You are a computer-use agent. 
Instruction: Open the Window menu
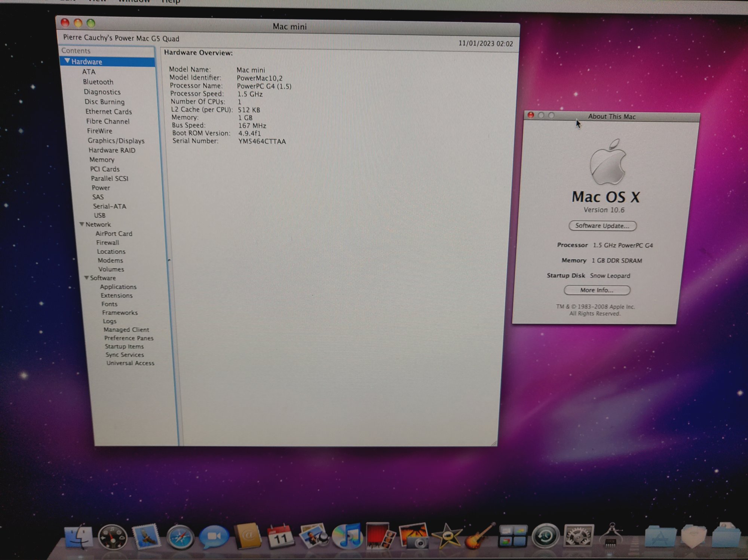tap(134, 1)
